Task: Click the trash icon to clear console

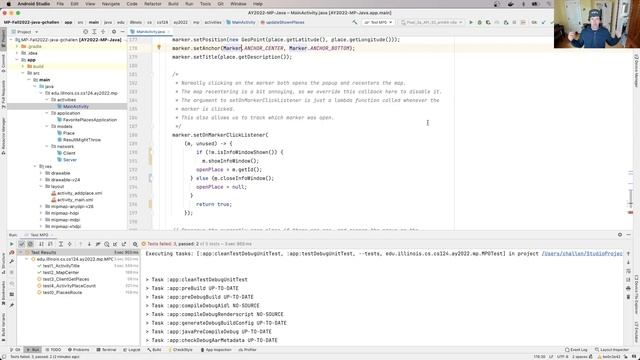Action: click(628, 297)
